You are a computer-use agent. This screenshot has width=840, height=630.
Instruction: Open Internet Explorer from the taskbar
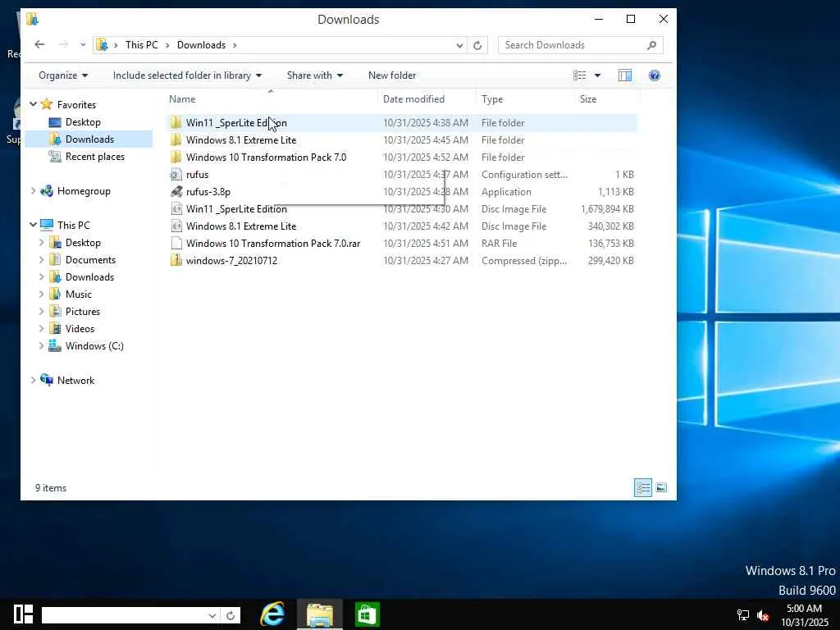(x=272, y=614)
